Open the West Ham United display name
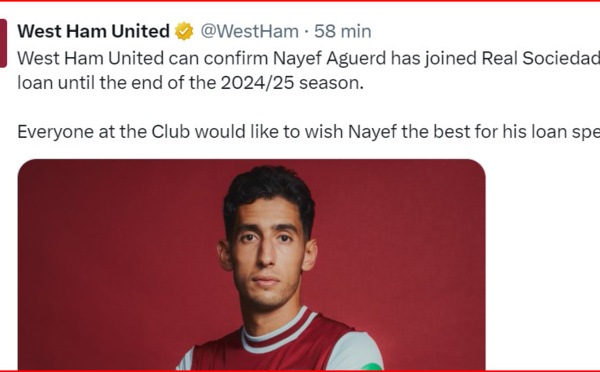The width and height of the screenshot is (600, 372). tap(93, 31)
